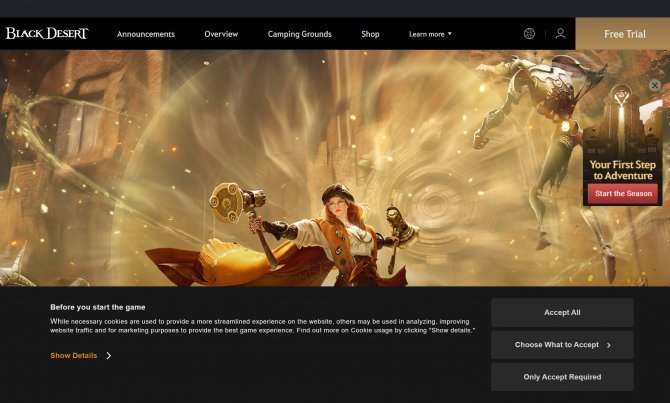This screenshot has width=670, height=403.
Task: Open the language globe icon
Action: pos(529,33)
